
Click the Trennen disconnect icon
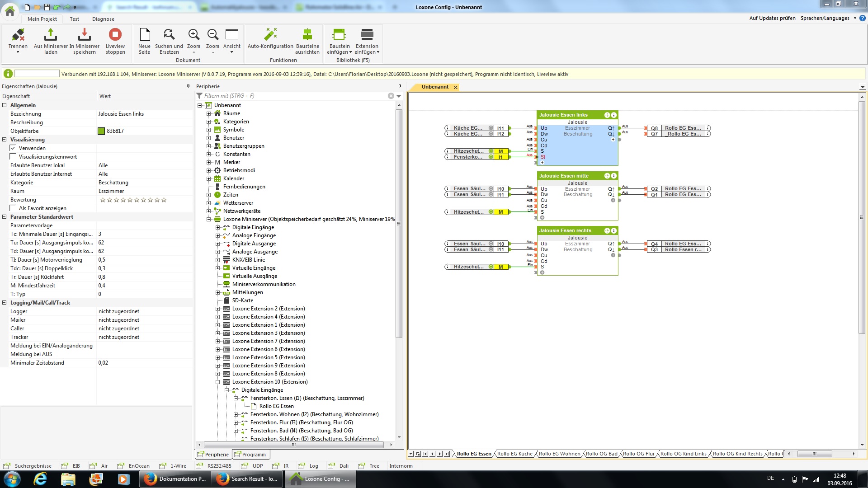click(18, 35)
